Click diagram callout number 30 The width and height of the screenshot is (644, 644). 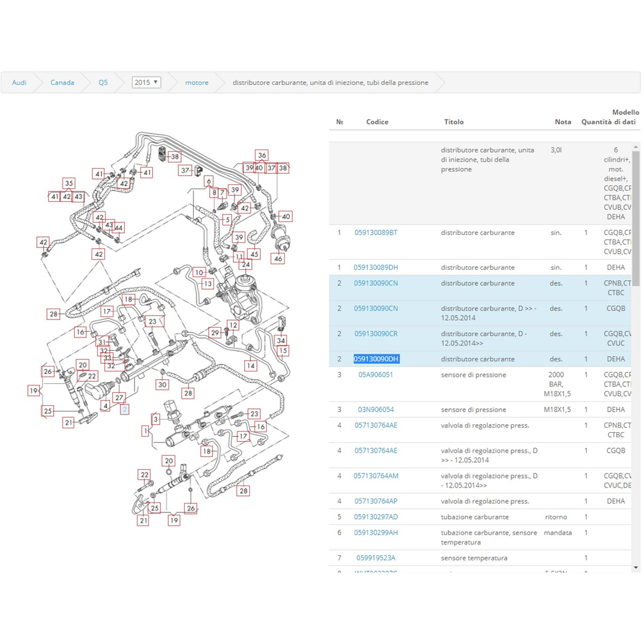(162, 384)
